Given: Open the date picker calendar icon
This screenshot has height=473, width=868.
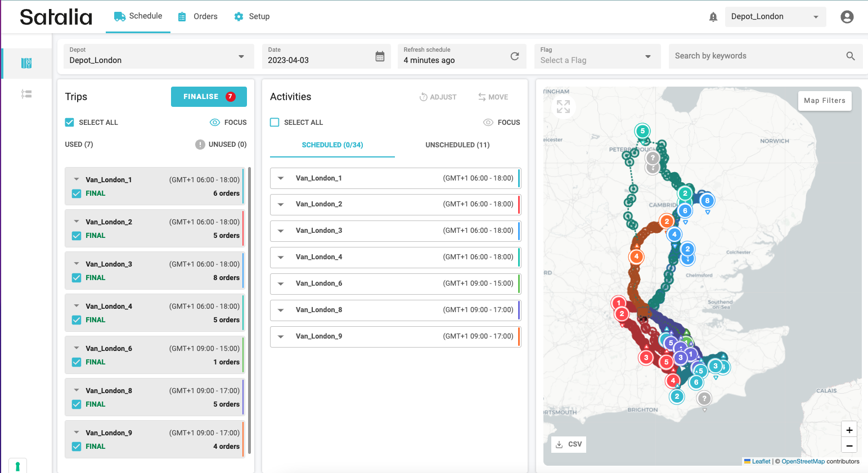Looking at the screenshot, I should coord(380,56).
